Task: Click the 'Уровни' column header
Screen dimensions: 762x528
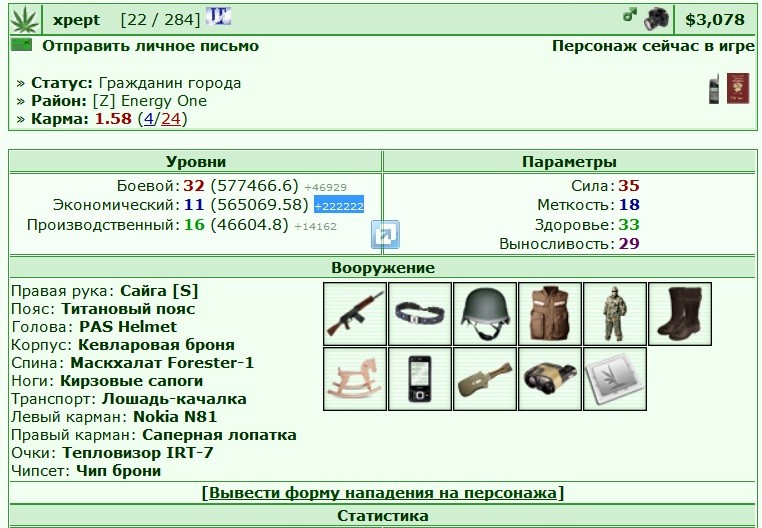Action: [196, 161]
